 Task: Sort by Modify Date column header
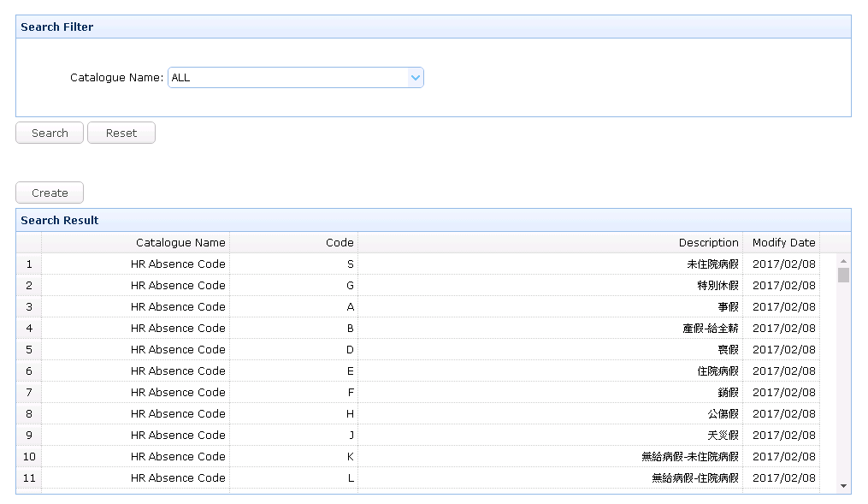pos(781,242)
